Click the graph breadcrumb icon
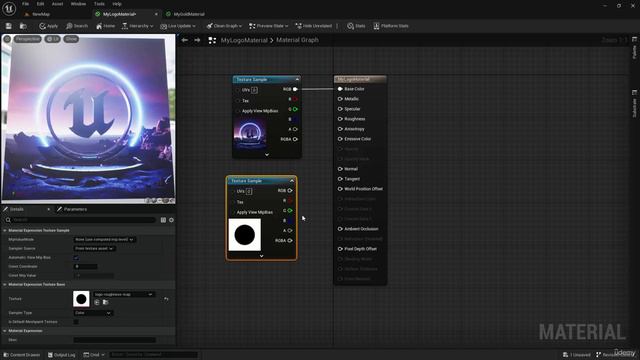640x360 pixels. coord(212,40)
